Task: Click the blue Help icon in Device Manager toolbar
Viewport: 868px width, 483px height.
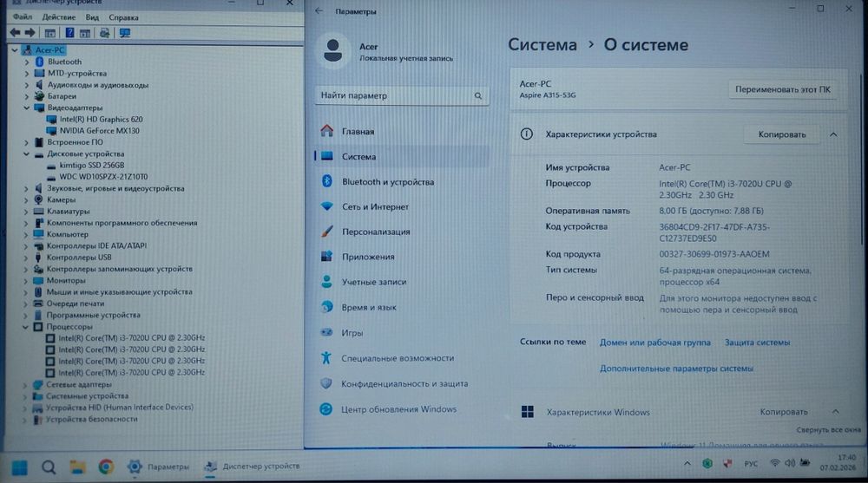Action: 69,33
